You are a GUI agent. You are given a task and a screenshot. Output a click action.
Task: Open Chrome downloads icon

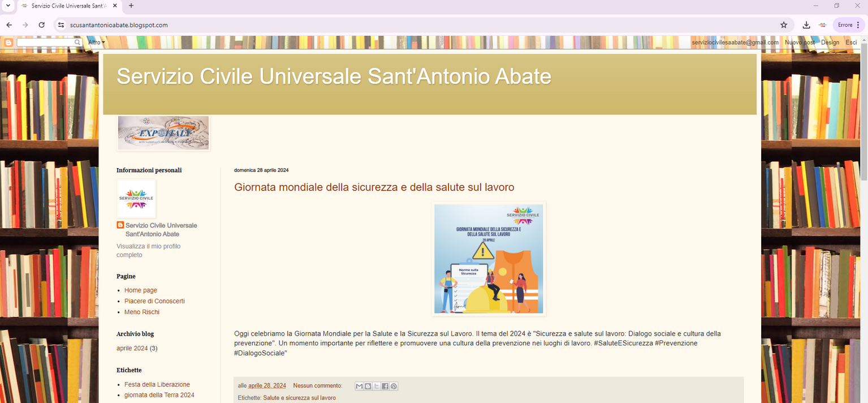click(806, 25)
